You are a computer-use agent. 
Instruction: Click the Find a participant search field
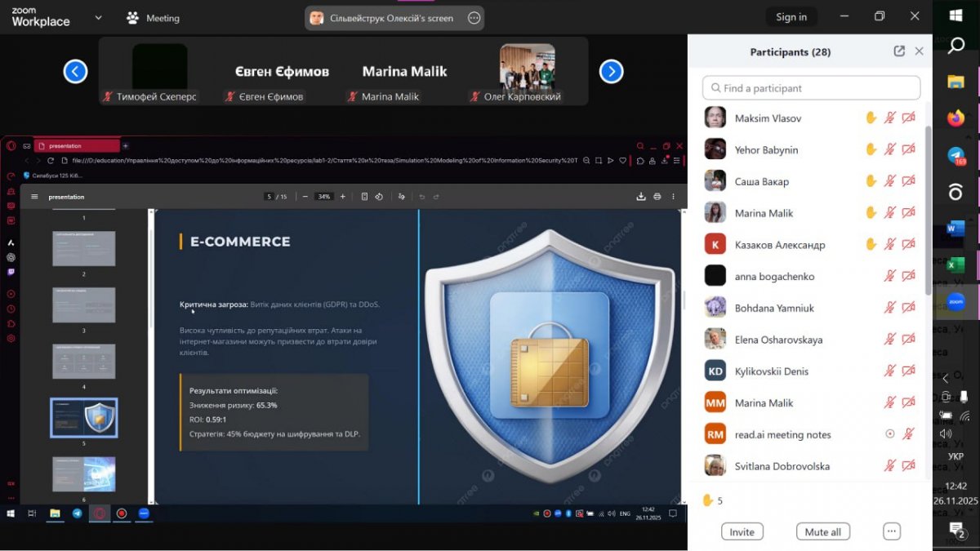coord(811,88)
